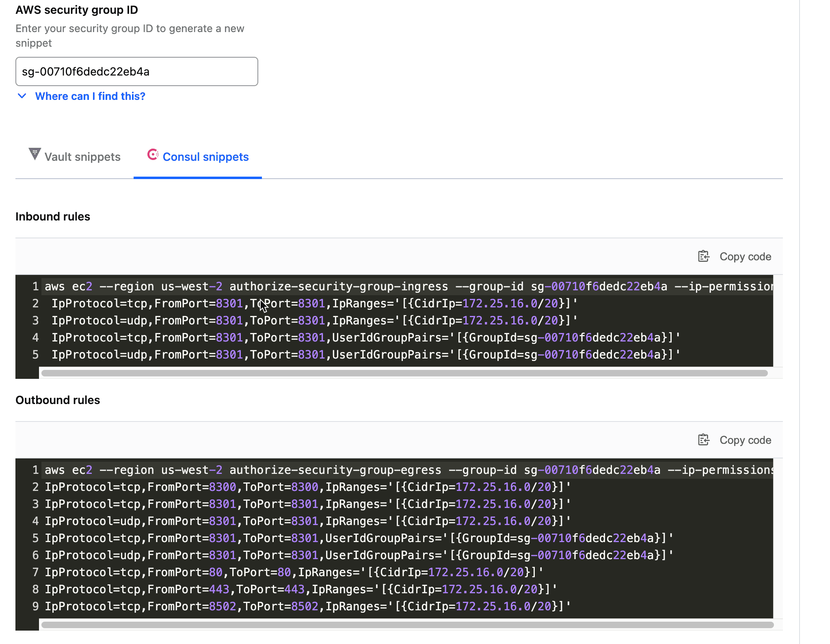Click the Vault logo icon
The height and width of the screenshot is (644, 830).
click(x=35, y=154)
